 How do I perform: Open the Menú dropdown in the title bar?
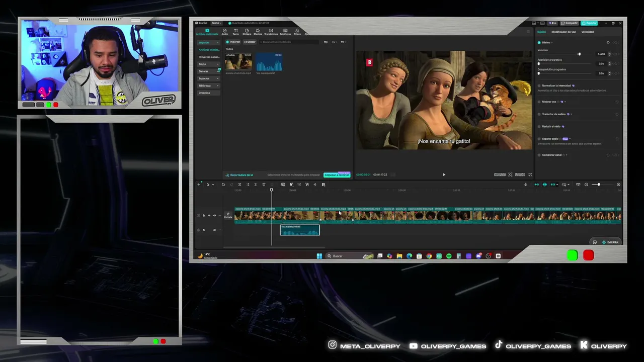click(x=216, y=23)
